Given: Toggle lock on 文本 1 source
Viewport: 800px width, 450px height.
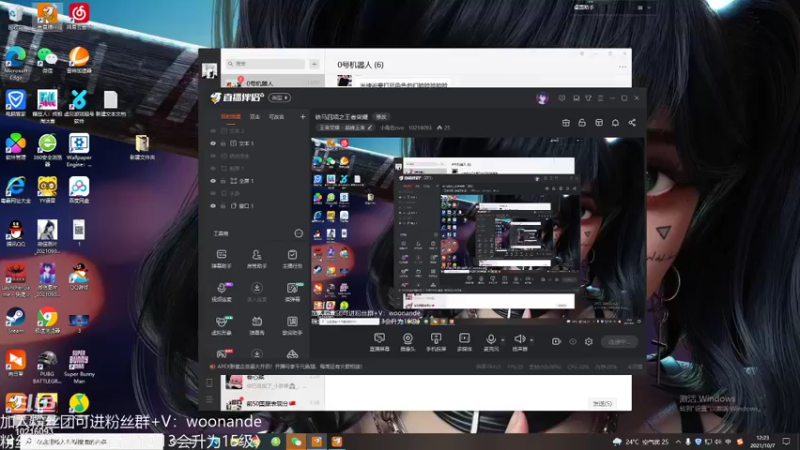Looking at the screenshot, I should point(223,143).
